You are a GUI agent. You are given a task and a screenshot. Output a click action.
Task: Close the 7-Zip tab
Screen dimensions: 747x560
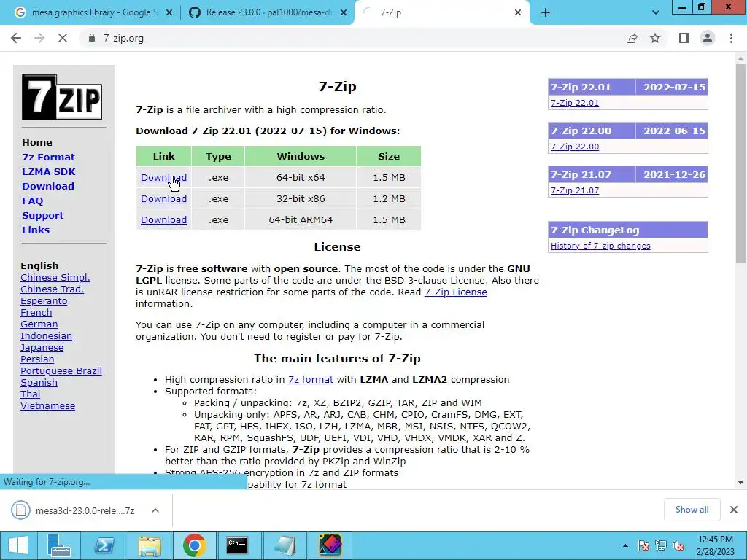pos(518,13)
